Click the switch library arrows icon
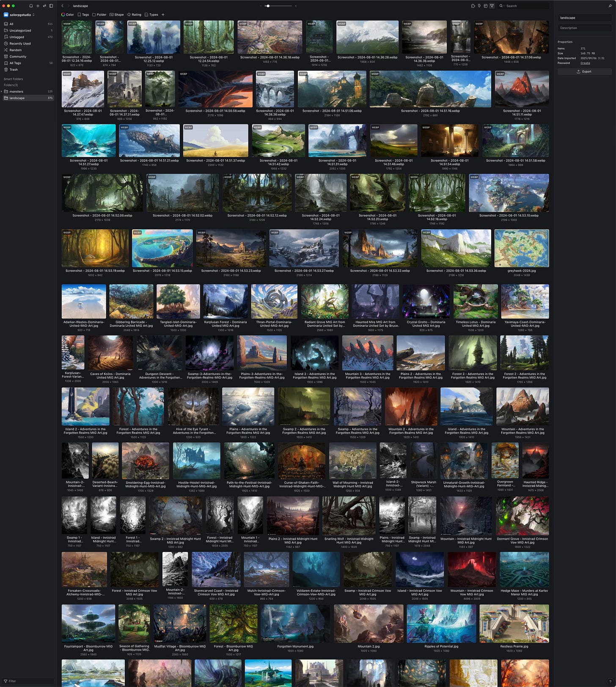This screenshot has width=616, height=687. tap(44, 6)
